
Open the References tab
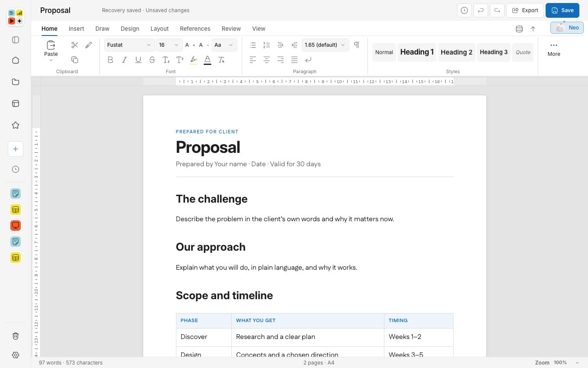(195, 29)
